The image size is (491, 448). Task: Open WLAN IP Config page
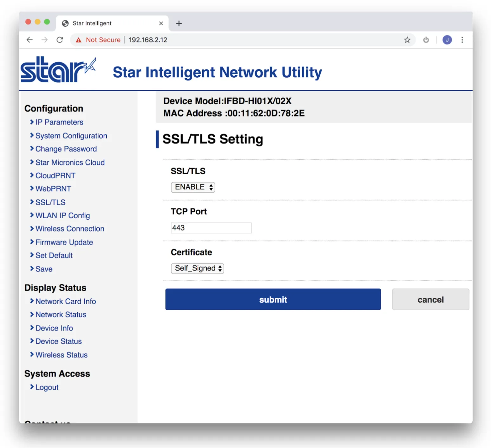62,216
